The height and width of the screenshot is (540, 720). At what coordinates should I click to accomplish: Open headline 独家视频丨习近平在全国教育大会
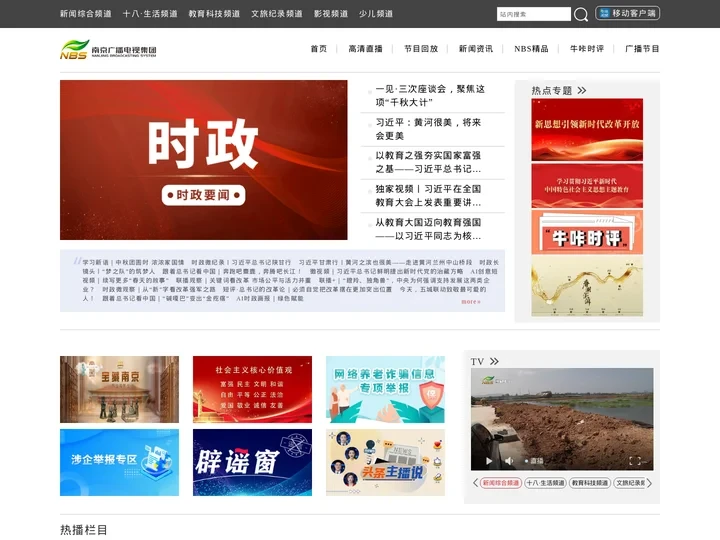point(428,196)
